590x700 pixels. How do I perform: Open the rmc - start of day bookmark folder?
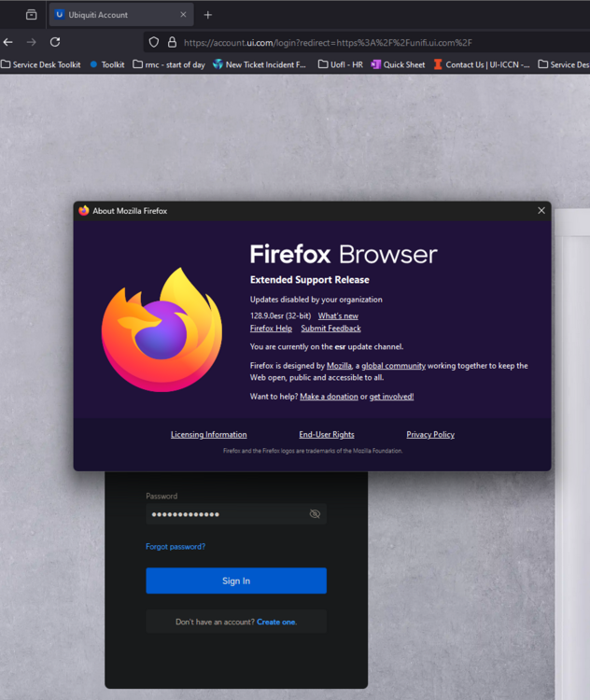[169, 64]
